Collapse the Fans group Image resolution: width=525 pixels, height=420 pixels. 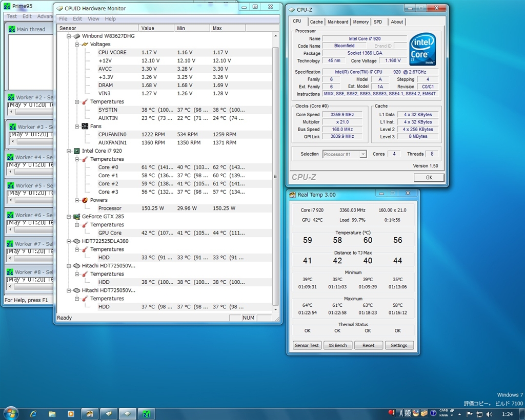pos(77,126)
